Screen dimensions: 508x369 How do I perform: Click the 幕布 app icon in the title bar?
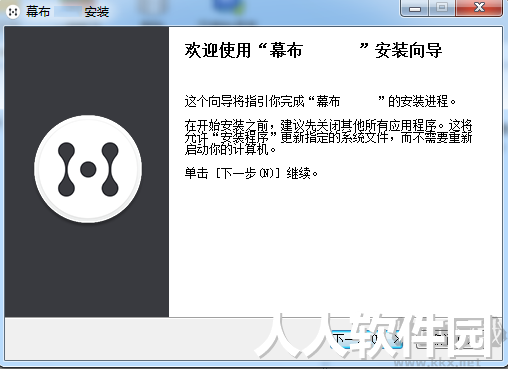pyautogui.click(x=13, y=12)
